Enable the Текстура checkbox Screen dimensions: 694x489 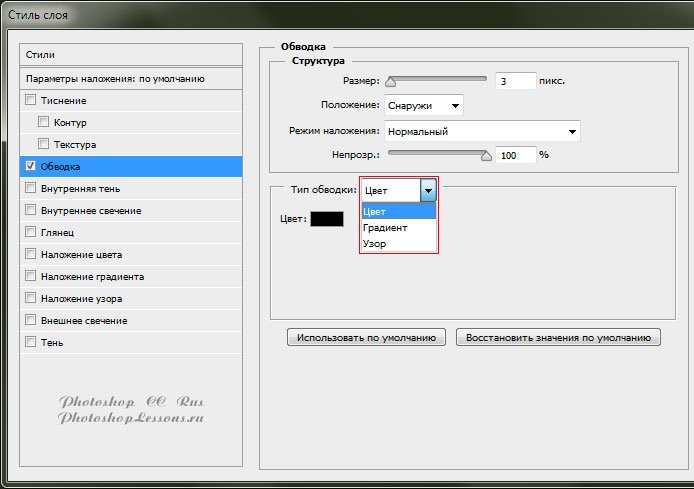click(x=44, y=144)
